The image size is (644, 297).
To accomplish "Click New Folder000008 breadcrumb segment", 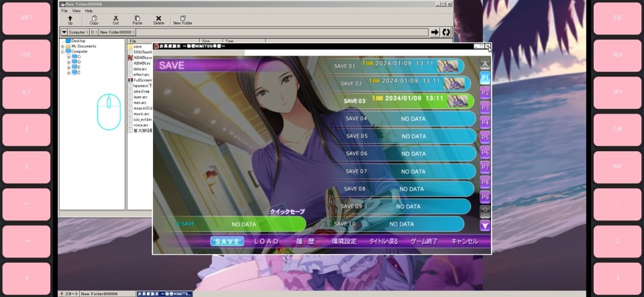I will 116,32.
